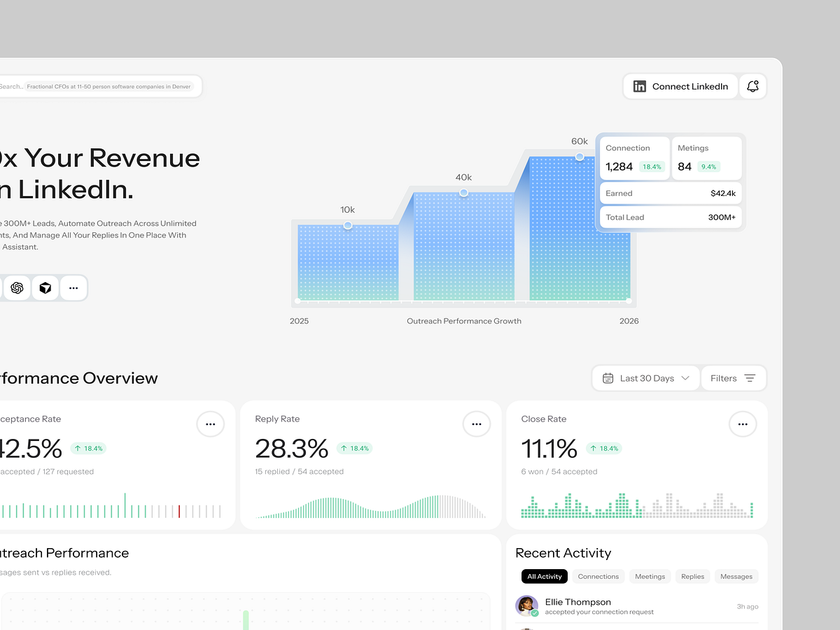
Task: Click the black cube icon button
Action: (45, 288)
